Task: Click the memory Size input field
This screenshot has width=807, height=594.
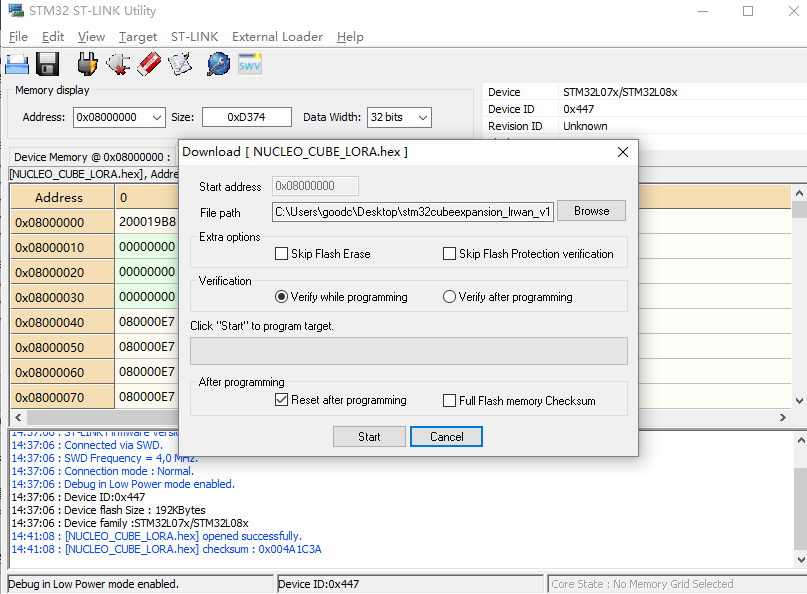Action: pos(247,117)
